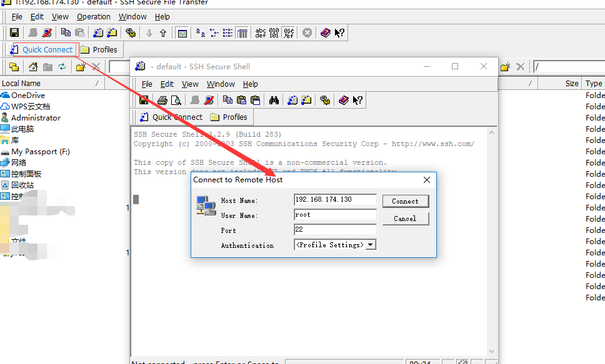
Task: Click Copy icon in File Transfer toolbar
Action: point(66,32)
